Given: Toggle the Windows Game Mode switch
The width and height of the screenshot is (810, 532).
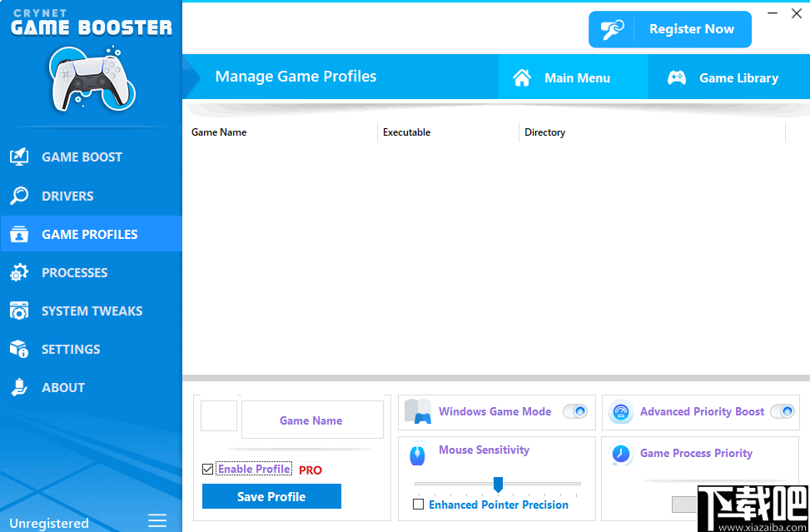Looking at the screenshot, I should point(575,411).
